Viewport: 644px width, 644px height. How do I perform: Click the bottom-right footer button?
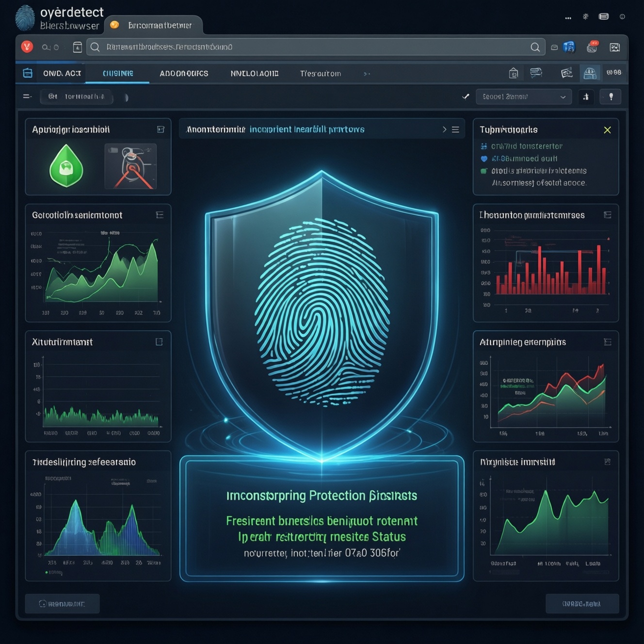pos(582,604)
